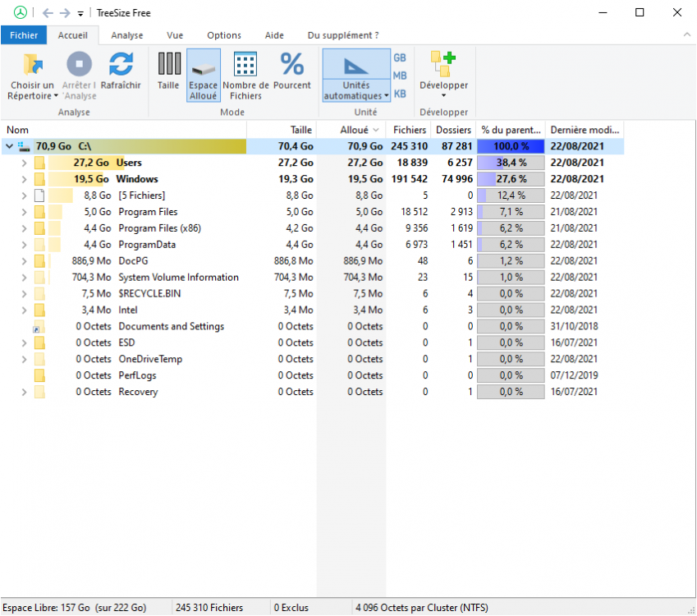Click the Choisir un Répertoire folder icon
The height and width of the screenshot is (616, 697).
click(x=31, y=64)
